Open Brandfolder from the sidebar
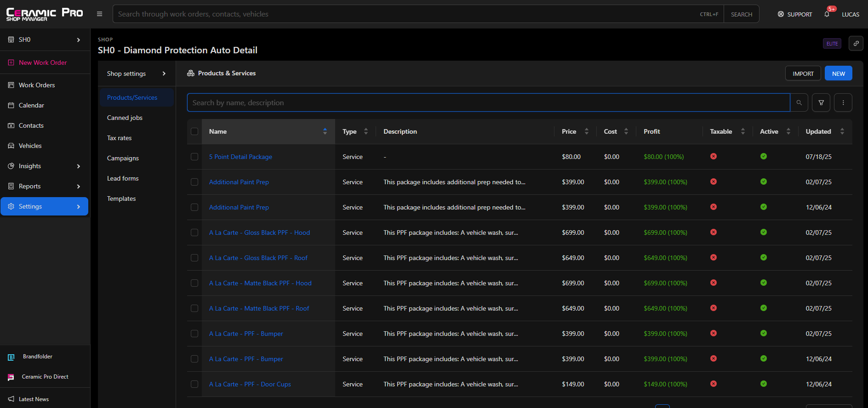The height and width of the screenshot is (408, 868). (37, 357)
